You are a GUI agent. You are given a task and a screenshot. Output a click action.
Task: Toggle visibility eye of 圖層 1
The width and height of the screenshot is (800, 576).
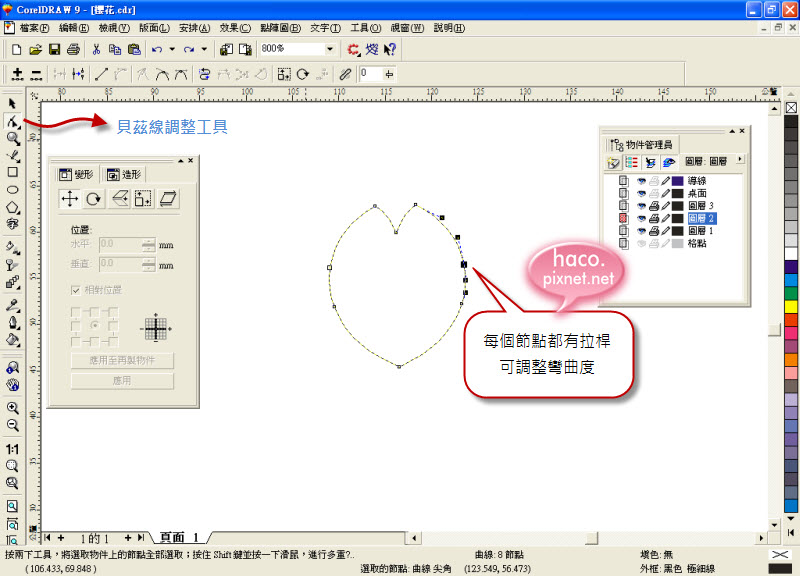[641, 231]
